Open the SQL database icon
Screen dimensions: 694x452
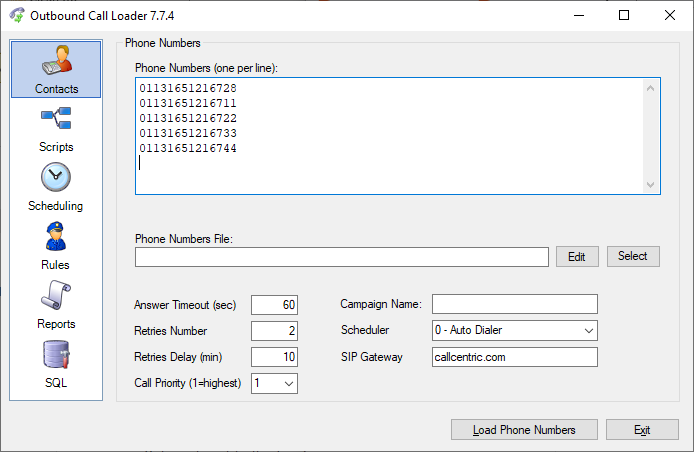pos(56,356)
